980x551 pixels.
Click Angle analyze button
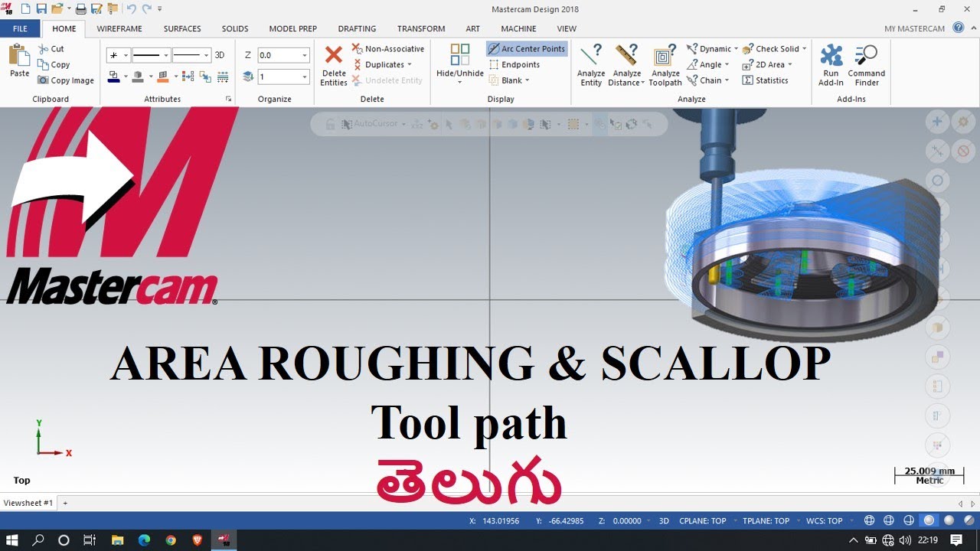(704, 65)
